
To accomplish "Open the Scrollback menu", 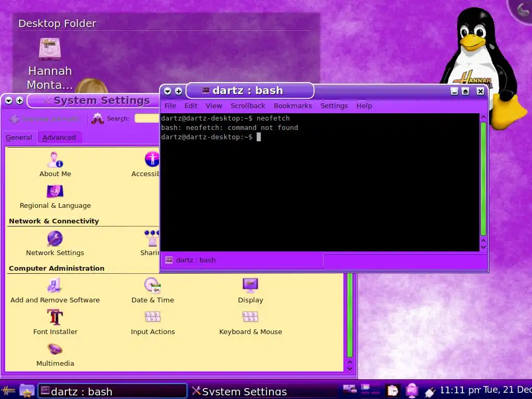I will (248, 105).
